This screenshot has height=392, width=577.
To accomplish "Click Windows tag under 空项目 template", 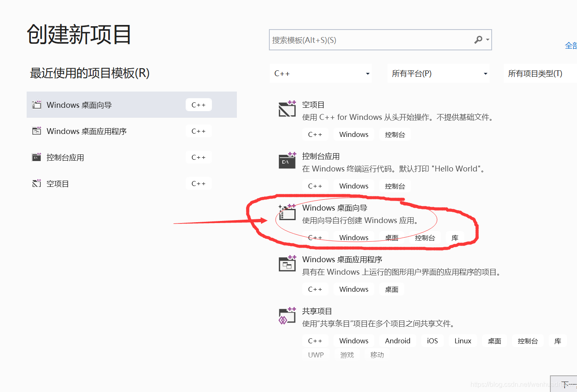I will coord(354,134).
